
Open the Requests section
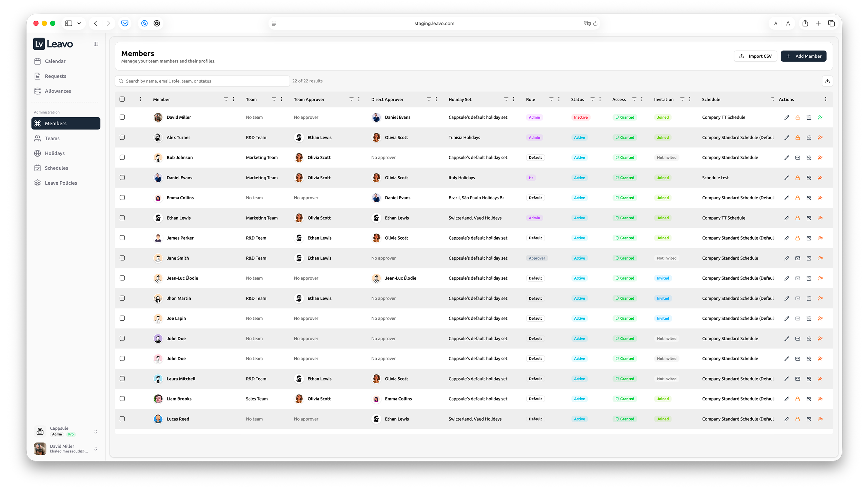[55, 76]
